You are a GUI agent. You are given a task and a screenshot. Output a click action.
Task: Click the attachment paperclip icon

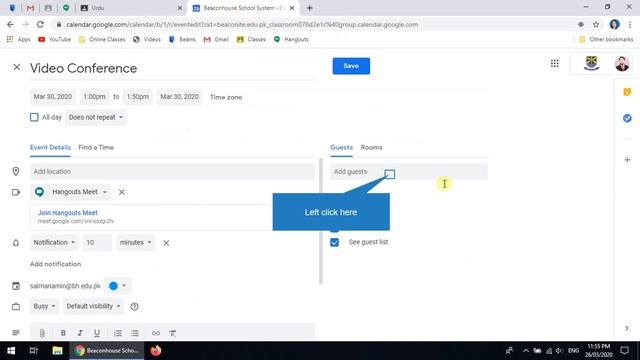coord(42,333)
